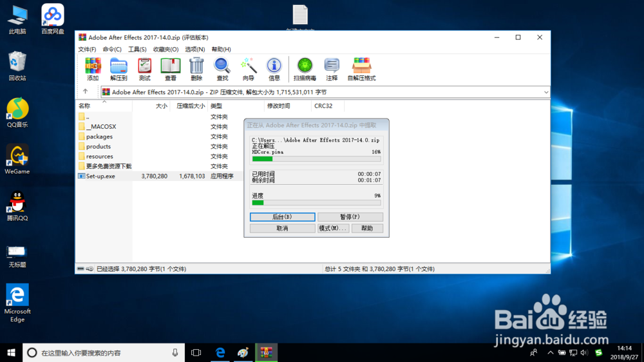Open Task View on the taskbar
The height and width of the screenshot is (362, 644).
tap(196, 352)
